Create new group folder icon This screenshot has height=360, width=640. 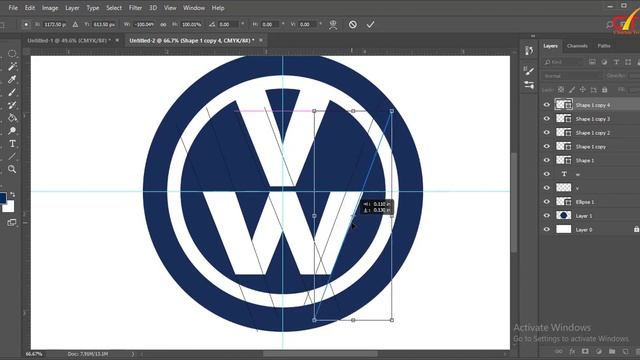tap(611, 351)
